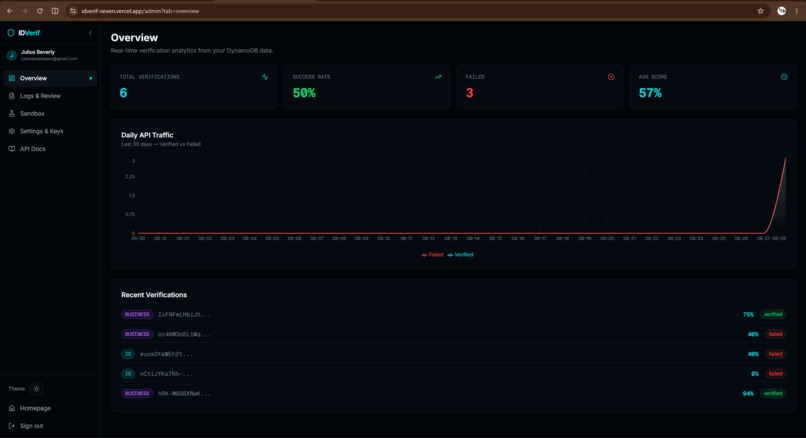Image resolution: width=806 pixels, height=438 pixels.
Task: Sign out of the account
Action: point(50,426)
